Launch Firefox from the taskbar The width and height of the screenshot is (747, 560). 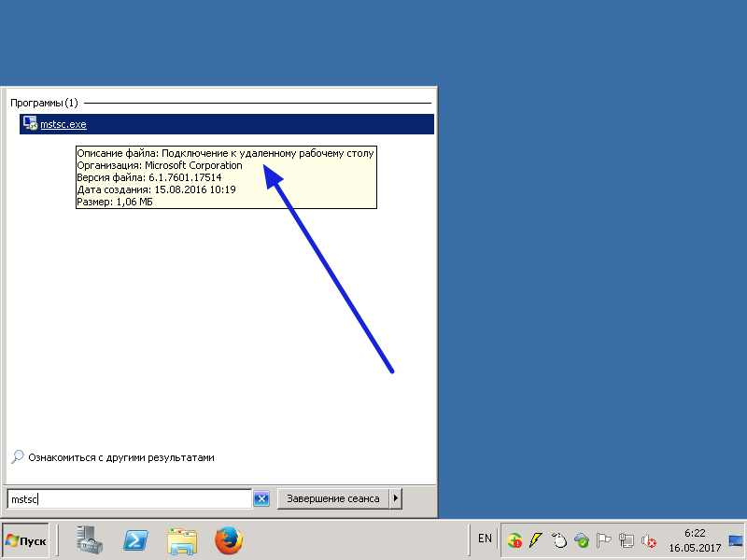pos(229,540)
